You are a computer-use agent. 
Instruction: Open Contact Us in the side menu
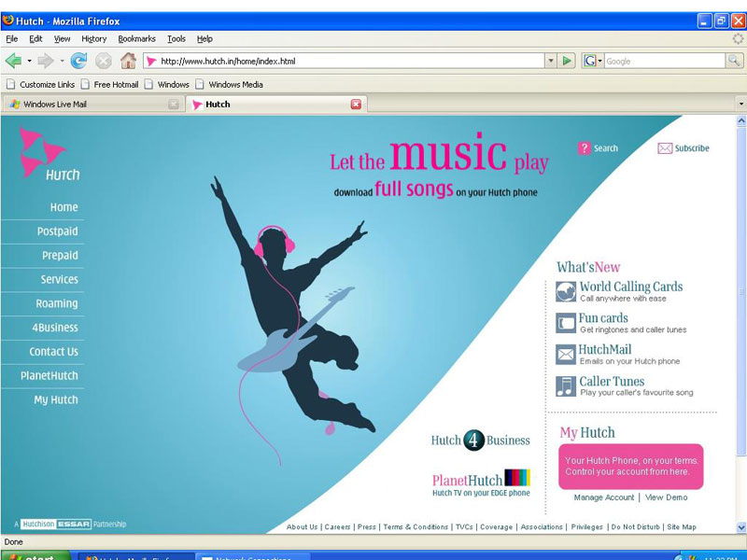(53, 352)
